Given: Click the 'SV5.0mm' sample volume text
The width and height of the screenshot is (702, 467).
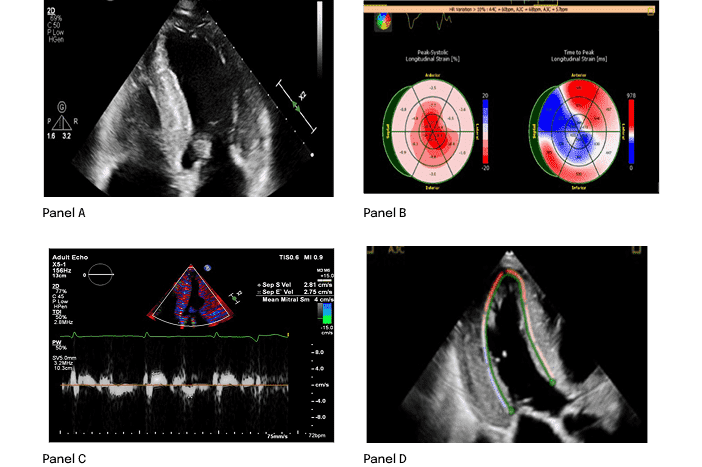Looking at the screenshot, I should click(64, 358).
